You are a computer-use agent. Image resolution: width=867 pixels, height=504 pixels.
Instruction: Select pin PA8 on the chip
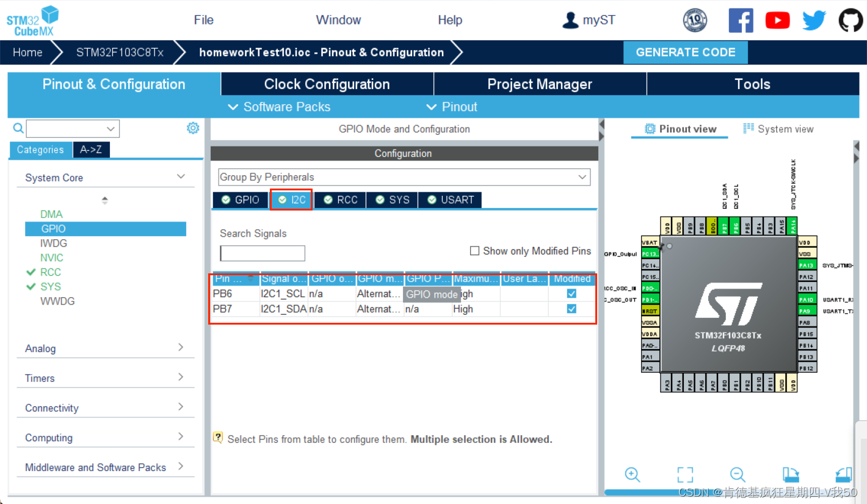coord(807,322)
